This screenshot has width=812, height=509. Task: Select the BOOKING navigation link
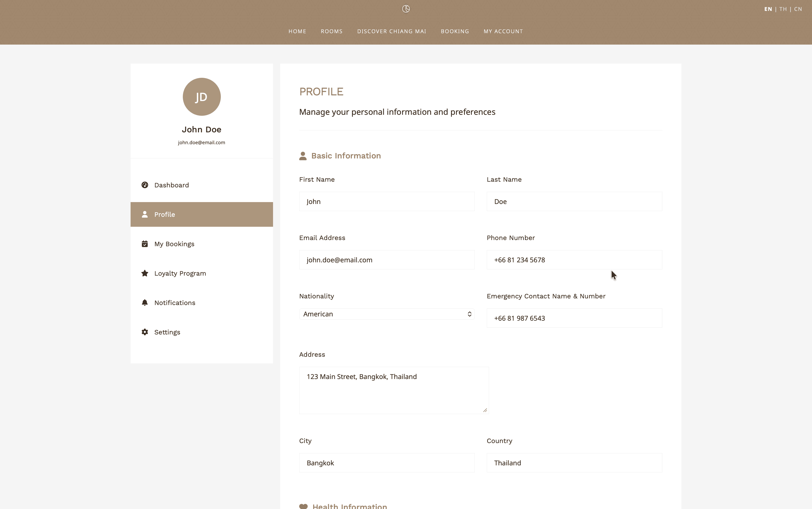[x=455, y=31]
